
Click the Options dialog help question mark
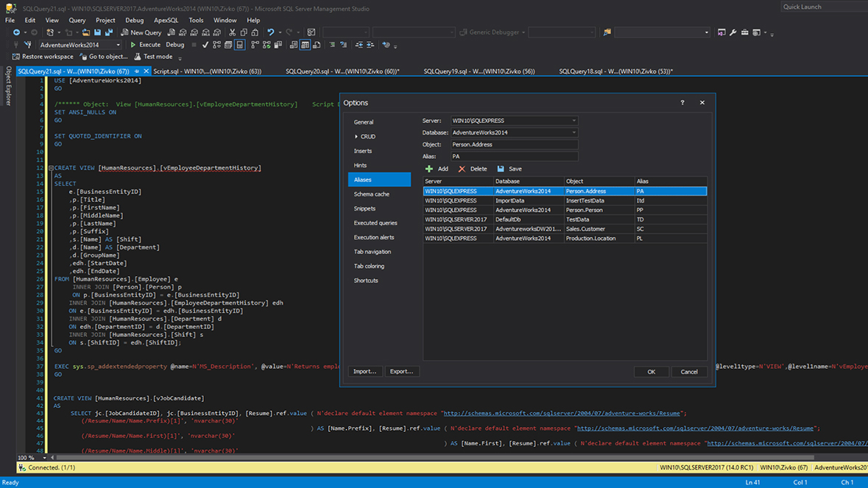pyautogui.click(x=682, y=103)
